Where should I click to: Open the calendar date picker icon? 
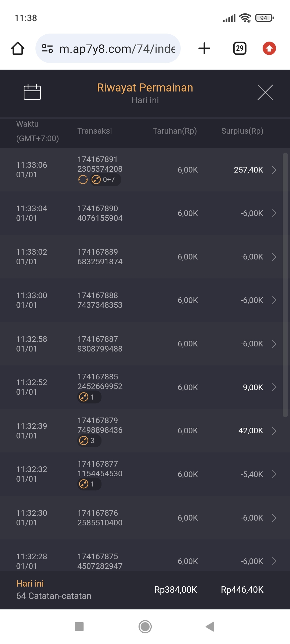32,92
